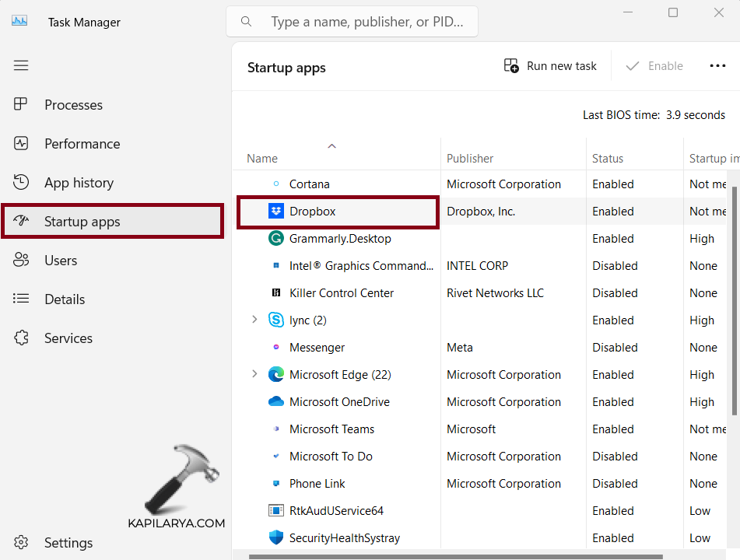Sort list by Name column header
740x560 pixels.
click(x=262, y=159)
